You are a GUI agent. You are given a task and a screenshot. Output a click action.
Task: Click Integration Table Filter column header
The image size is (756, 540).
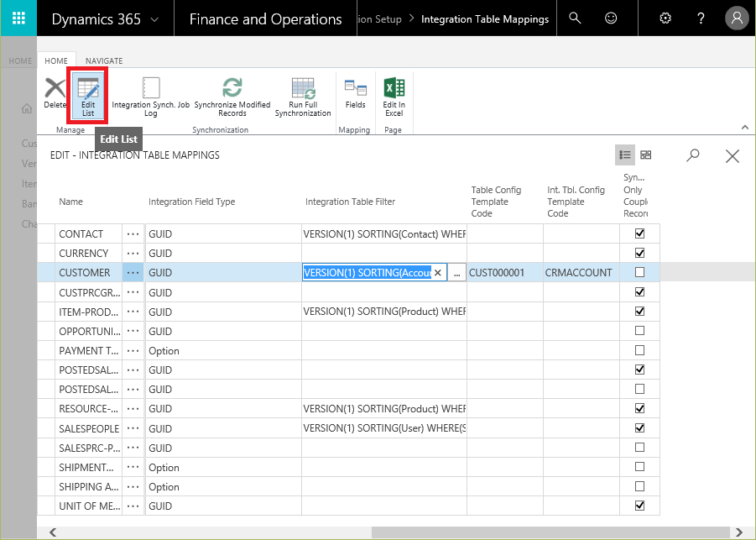pyautogui.click(x=350, y=202)
